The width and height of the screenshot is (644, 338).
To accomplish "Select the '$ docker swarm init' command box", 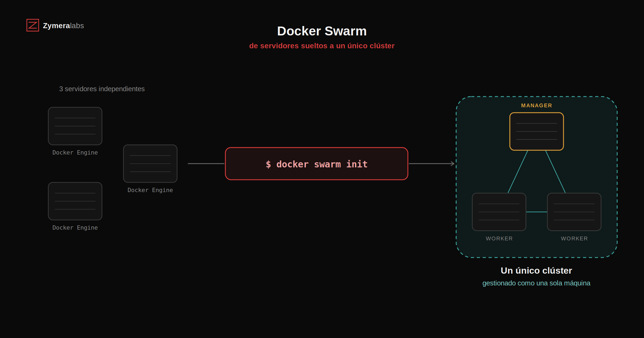I will [x=317, y=164].
